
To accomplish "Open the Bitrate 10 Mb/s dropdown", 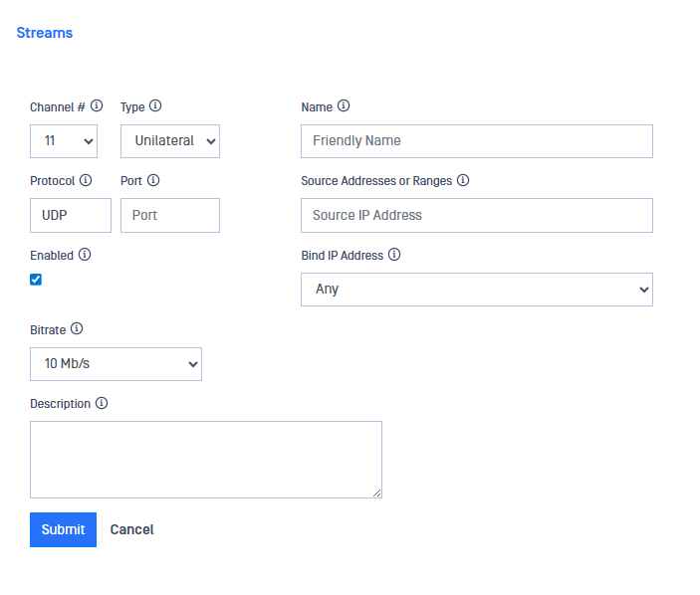I will click(x=116, y=364).
